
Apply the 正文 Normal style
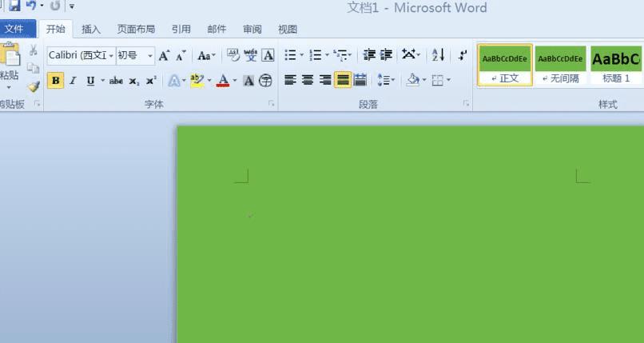pos(505,65)
